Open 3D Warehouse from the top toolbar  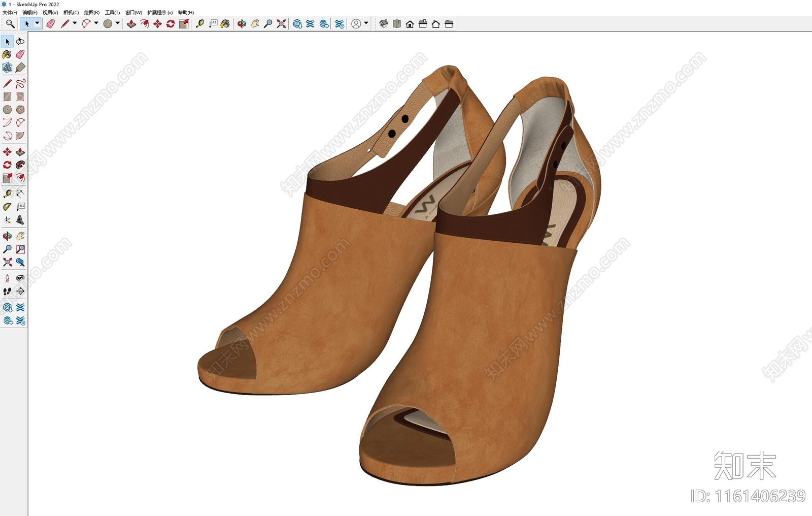[x=297, y=24]
